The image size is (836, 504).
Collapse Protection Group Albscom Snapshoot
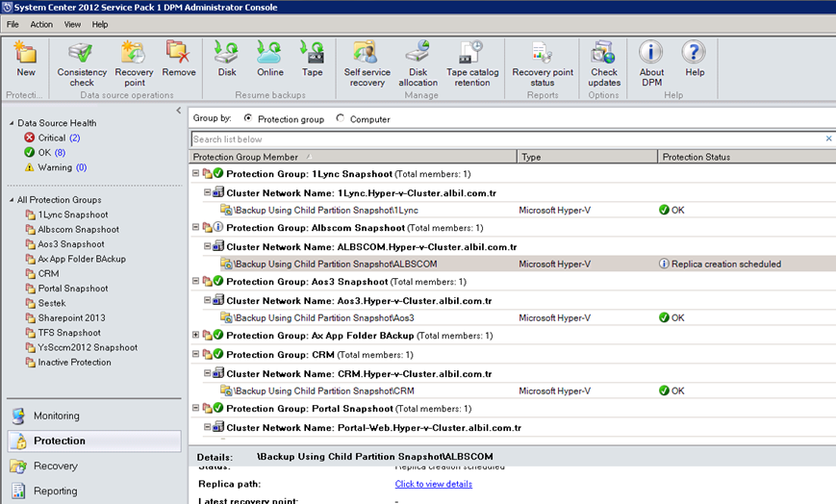[x=195, y=227]
